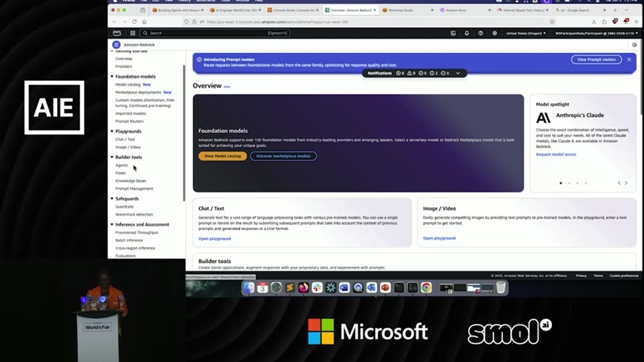Viewport: 644px width, 362px height.
Task: Open Calendar from the dock
Action: [x=262, y=288]
